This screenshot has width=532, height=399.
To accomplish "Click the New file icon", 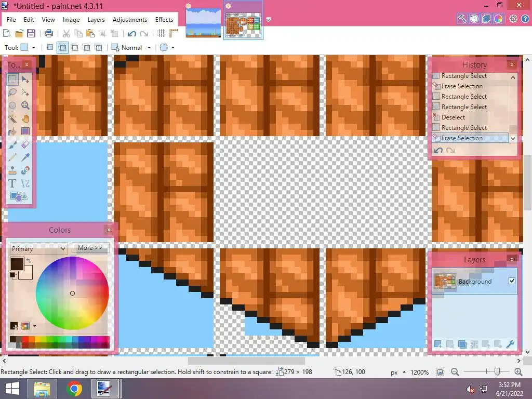I will pos(6,33).
